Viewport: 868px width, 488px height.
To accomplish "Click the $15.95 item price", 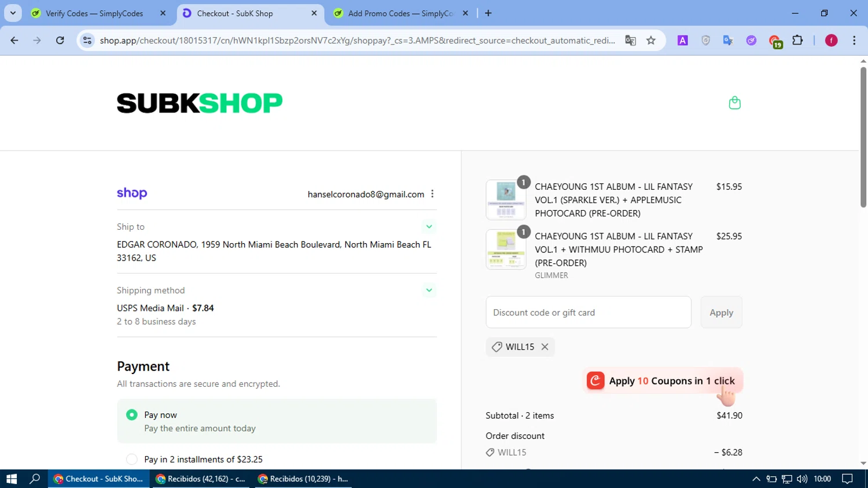I will 729,186.
